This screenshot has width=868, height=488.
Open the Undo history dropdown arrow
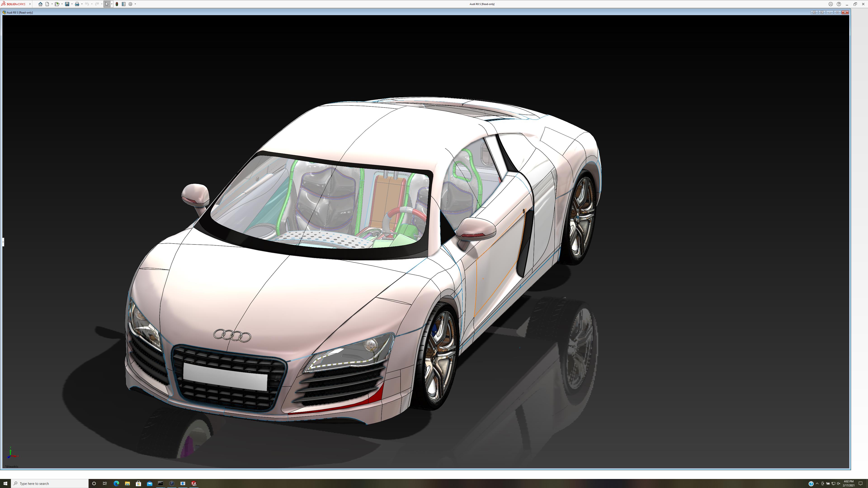click(x=92, y=4)
